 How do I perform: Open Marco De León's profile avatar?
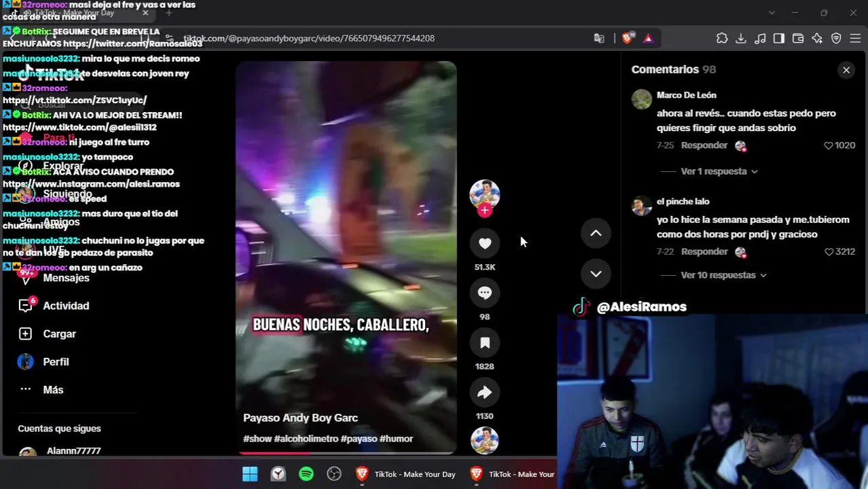pyautogui.click(x=641, y=99)
